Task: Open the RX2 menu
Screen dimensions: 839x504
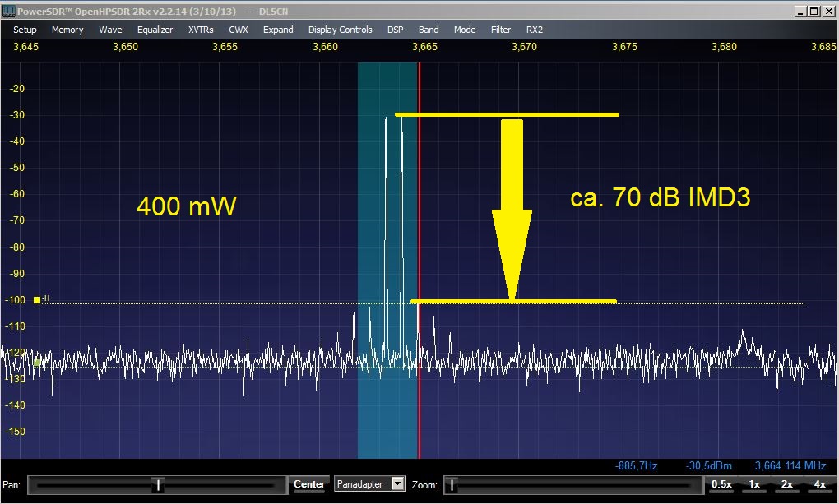Action: (534, 30)
